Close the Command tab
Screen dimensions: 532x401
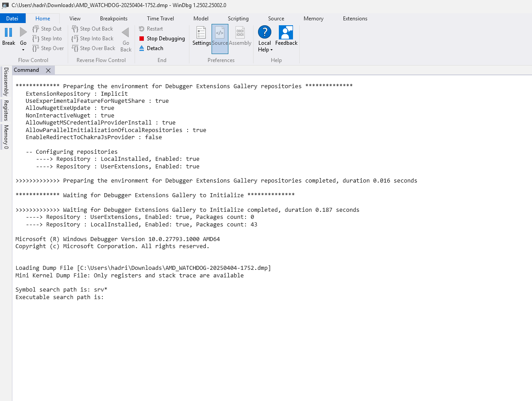(48, 70)
